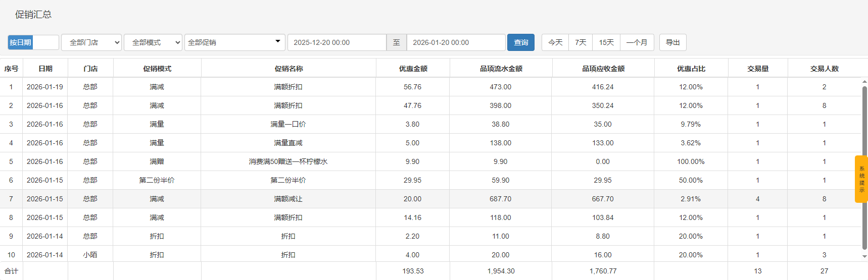
Task: Toggle the 按日期 grouping switch
Action: pos(33,42)
